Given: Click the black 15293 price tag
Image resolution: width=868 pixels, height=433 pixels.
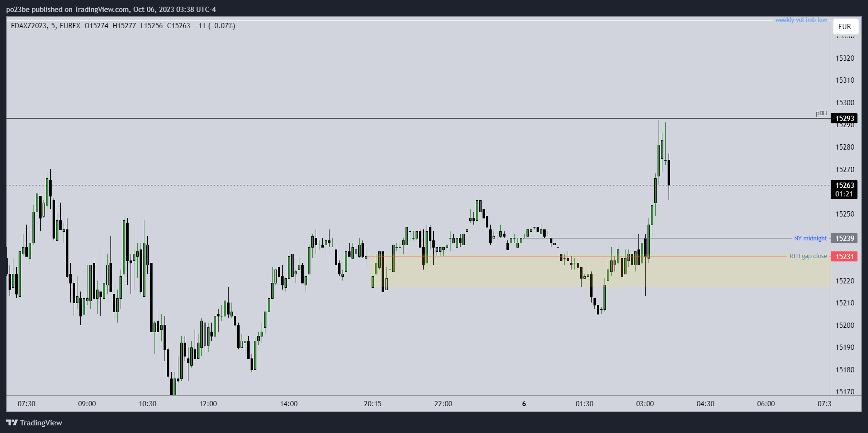Looking at the screenshot, I should pyautogui.click(x=845, y=119).
